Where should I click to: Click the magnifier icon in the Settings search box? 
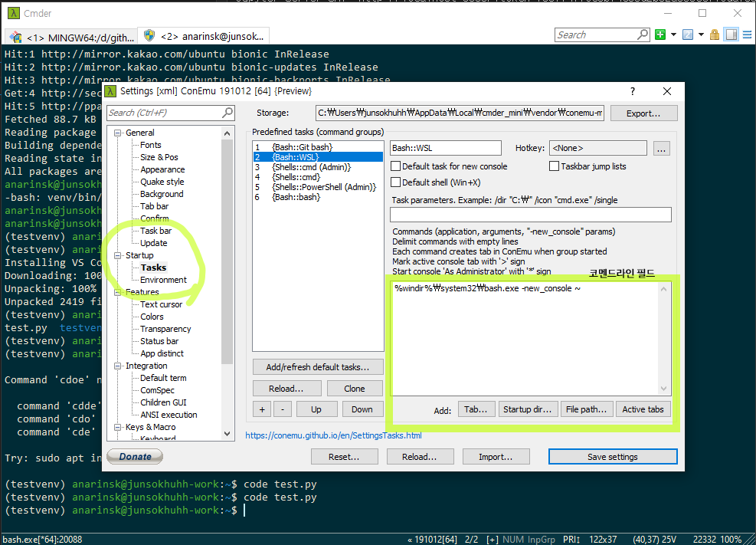227,113
